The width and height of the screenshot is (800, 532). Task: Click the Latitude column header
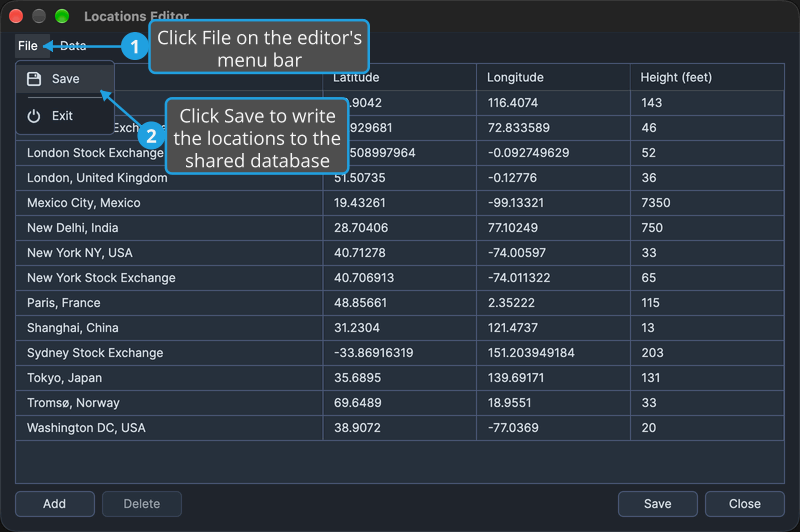tap(399, 78)
